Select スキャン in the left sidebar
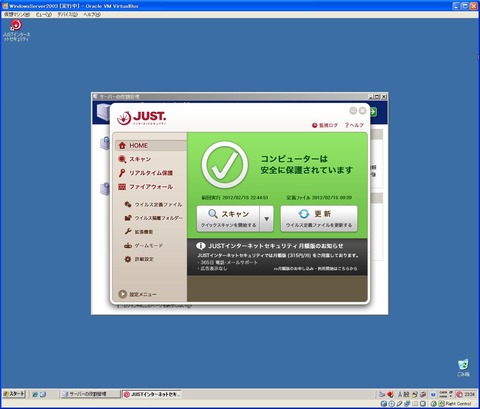The height and width of the screenshot is (409, 480). pos(135,159)
